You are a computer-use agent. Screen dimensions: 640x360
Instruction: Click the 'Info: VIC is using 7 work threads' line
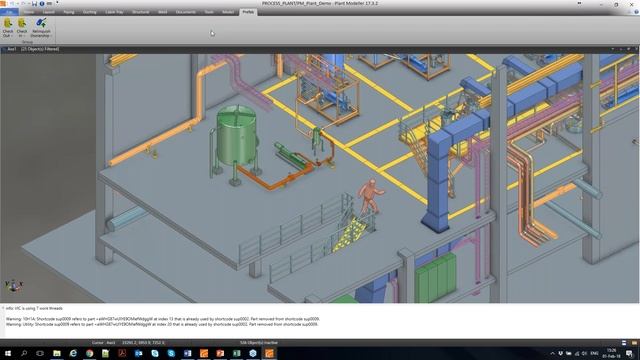34,308
